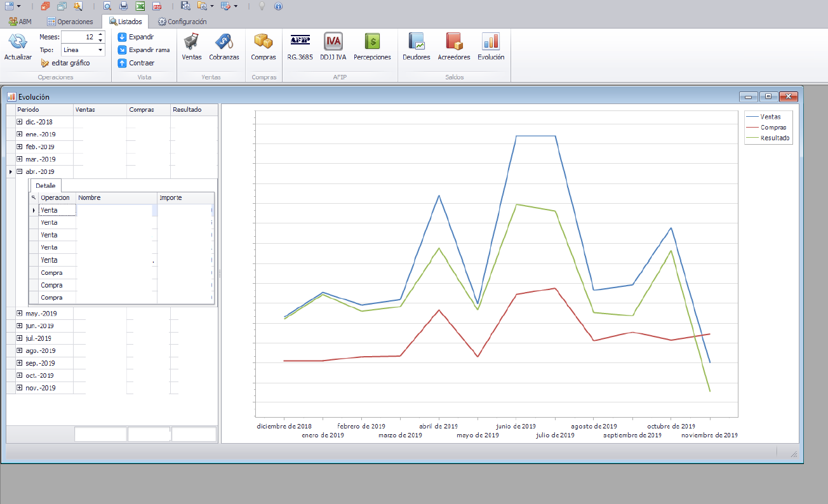Screen dimensions: 828x504
Task: Click the Excel export icon
Action: [x=140, y=6]
